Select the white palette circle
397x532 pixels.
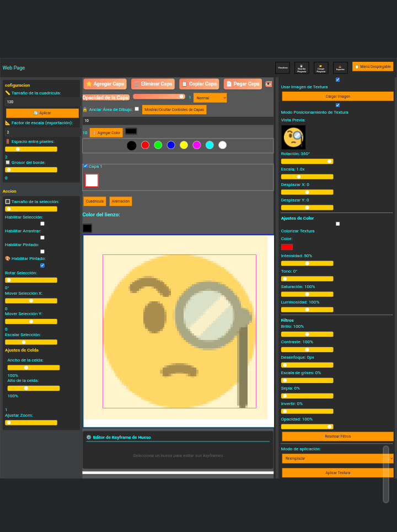[222, 145]
